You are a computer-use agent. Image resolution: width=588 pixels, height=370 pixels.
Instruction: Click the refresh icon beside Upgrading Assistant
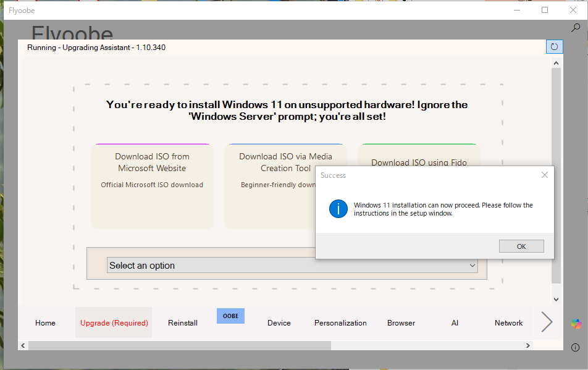[x=554, y=47]
